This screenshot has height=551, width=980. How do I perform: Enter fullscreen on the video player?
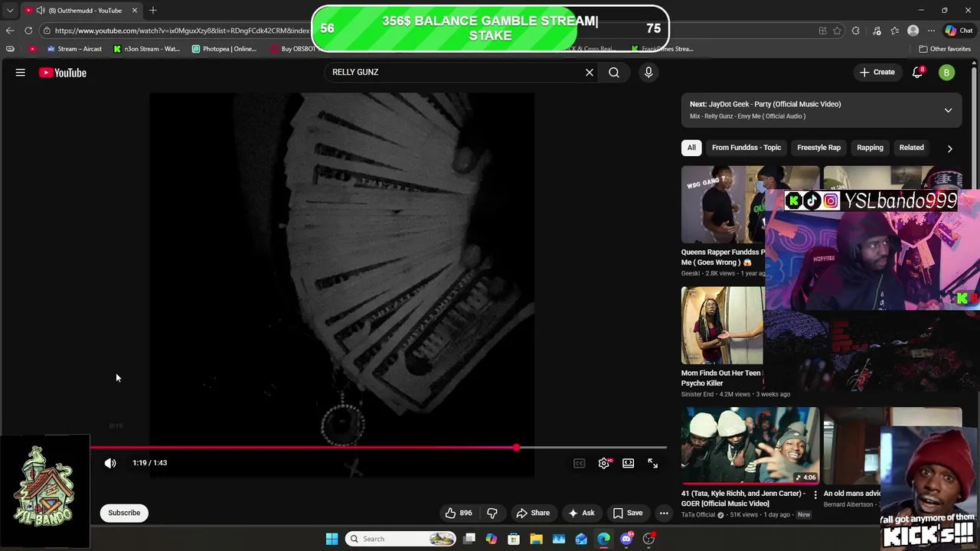pos(652,463)
